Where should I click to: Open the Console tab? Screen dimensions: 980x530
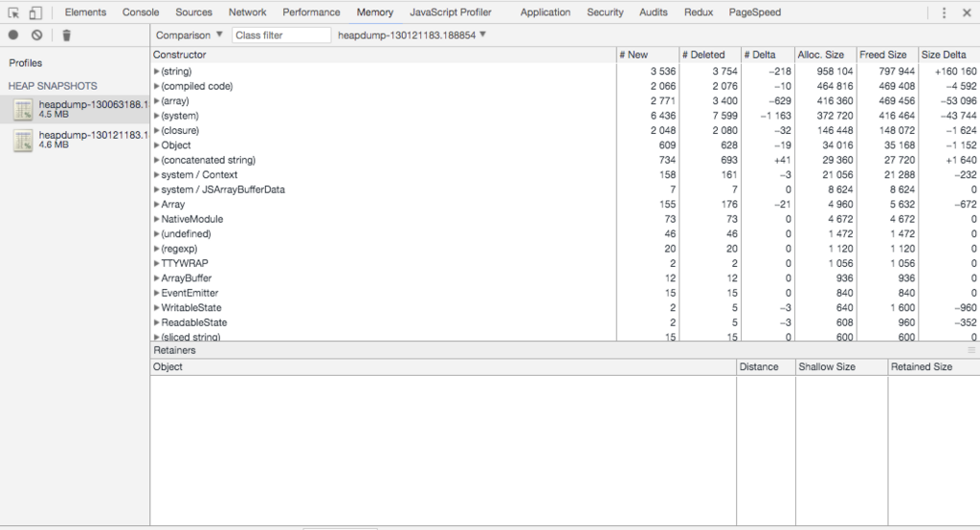point(141,11)
